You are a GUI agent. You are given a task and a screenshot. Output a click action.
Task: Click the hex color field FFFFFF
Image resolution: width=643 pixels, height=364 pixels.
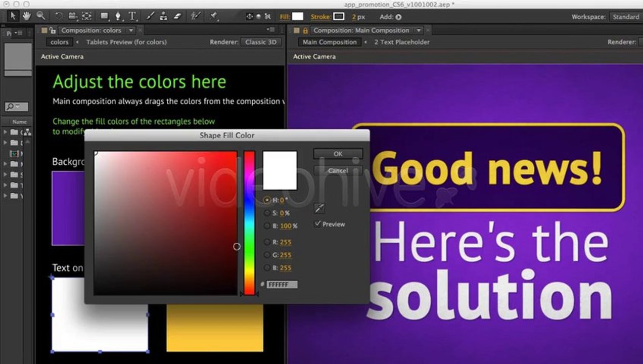(282, 285)
